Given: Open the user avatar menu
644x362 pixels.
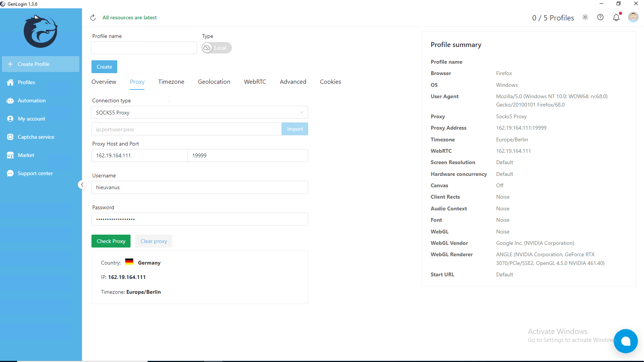Looking at the screenshot, I should coord(633,17).
